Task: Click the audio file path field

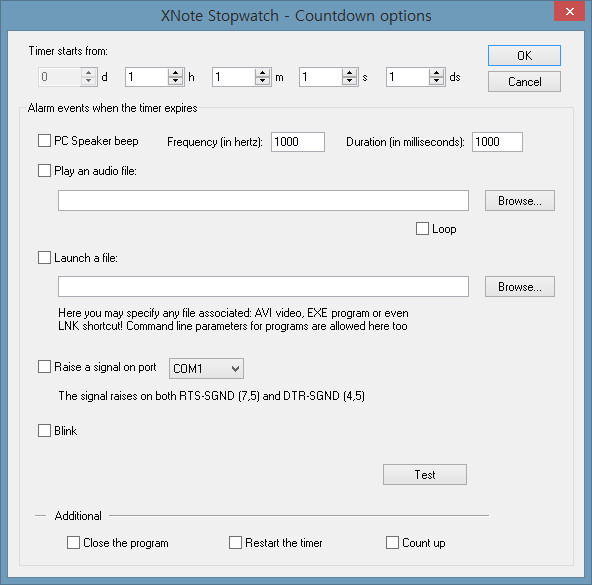Action: point(263,201)
